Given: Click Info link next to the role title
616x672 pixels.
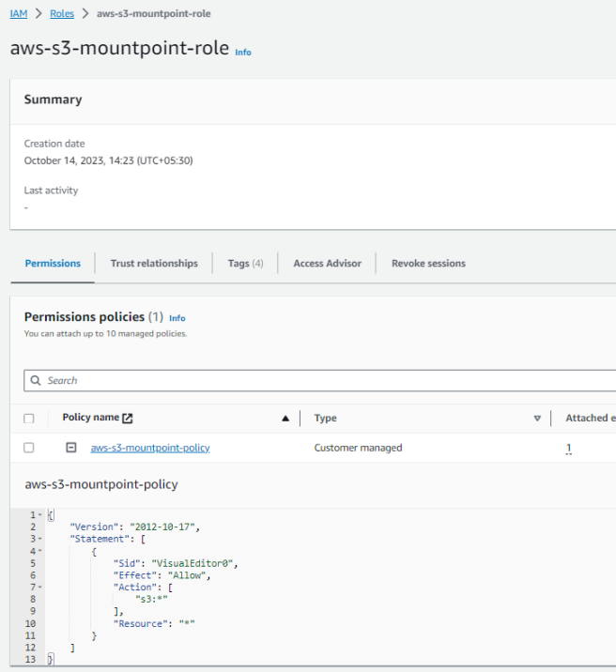Looking at the screenshot, I should coord(243,53).
